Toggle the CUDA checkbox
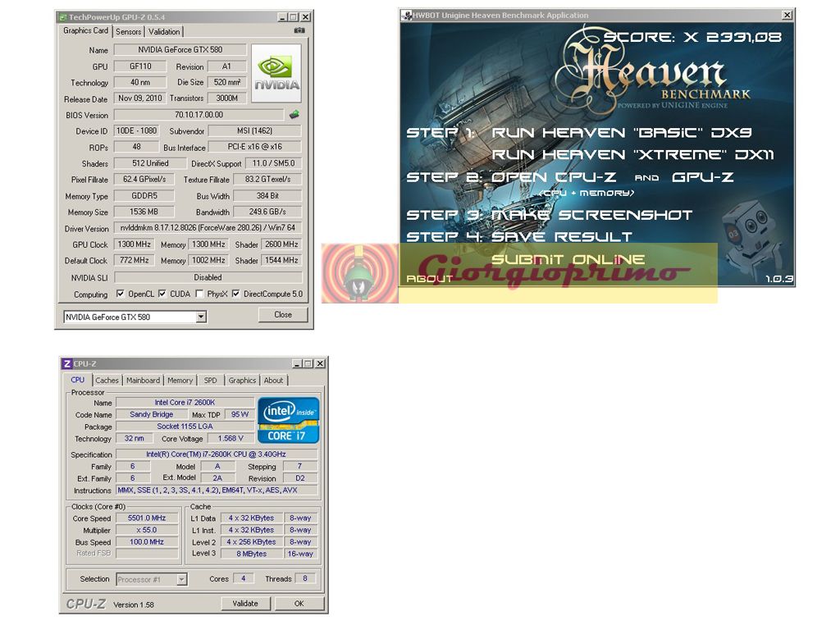840x630 pixels. pos(162,294)
